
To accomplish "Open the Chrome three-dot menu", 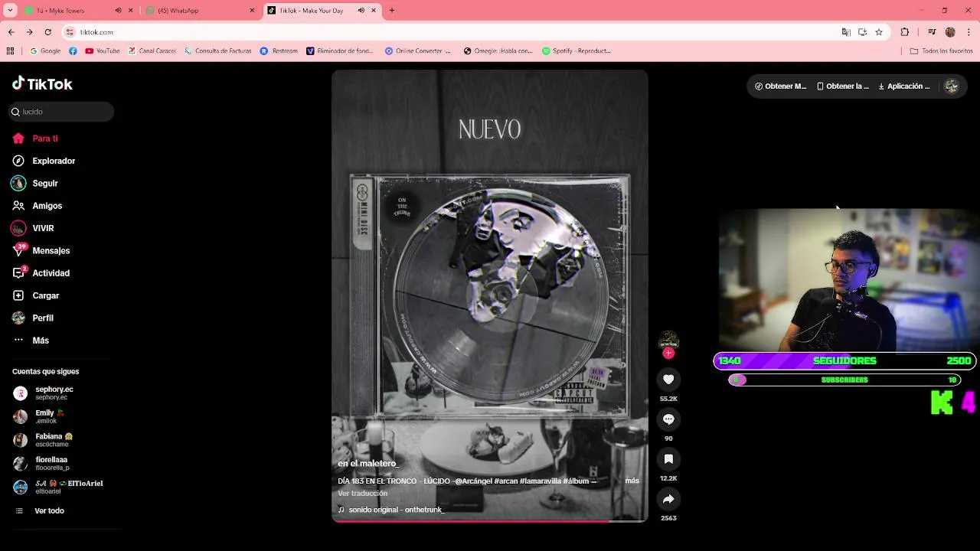I will (969, 32).
